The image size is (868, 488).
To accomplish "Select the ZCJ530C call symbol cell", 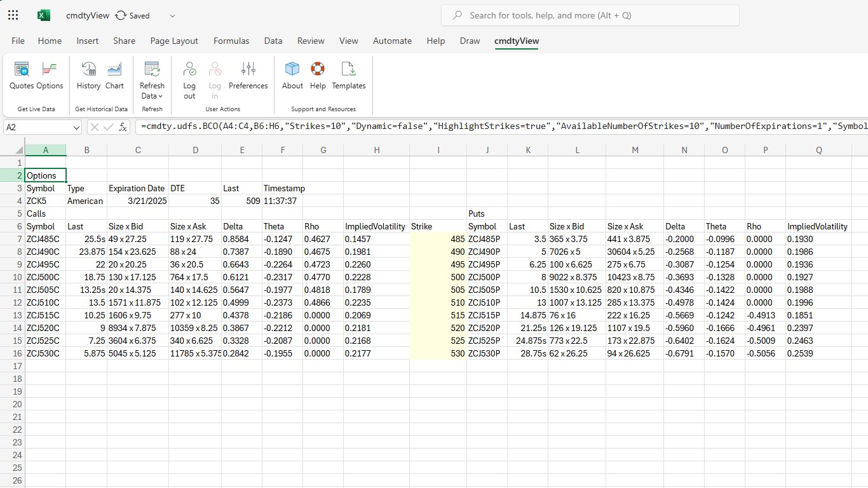I will [46, 353].
